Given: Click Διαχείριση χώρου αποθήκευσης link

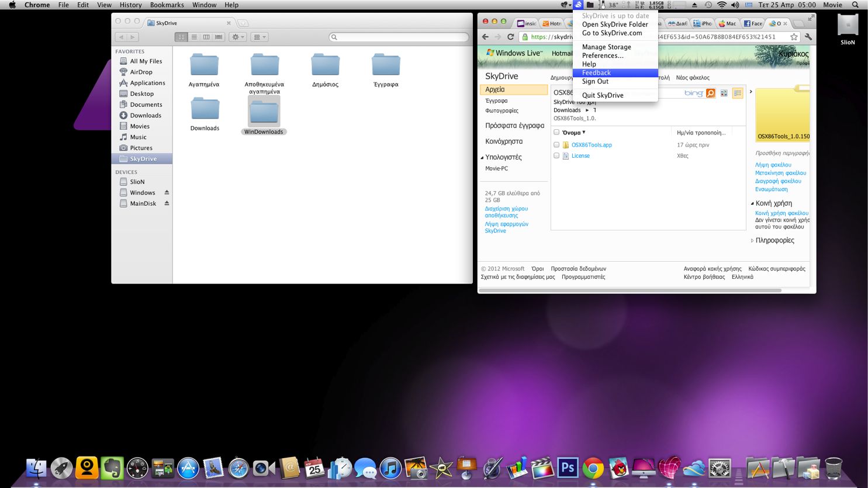Looking at the screenshot, I should pyautogui.click(x=506, y=212).
